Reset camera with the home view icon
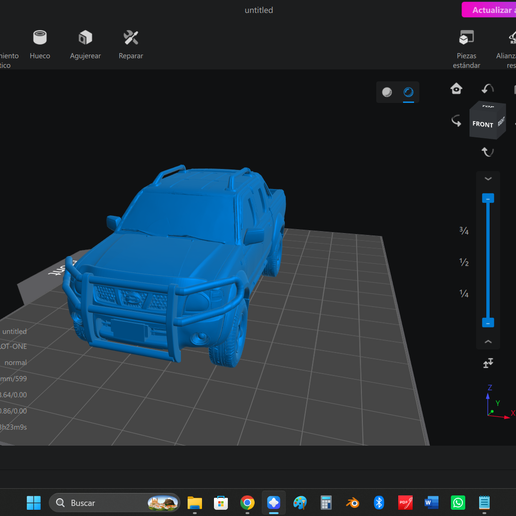Viewport: 516px width, 516px height. 456,89
